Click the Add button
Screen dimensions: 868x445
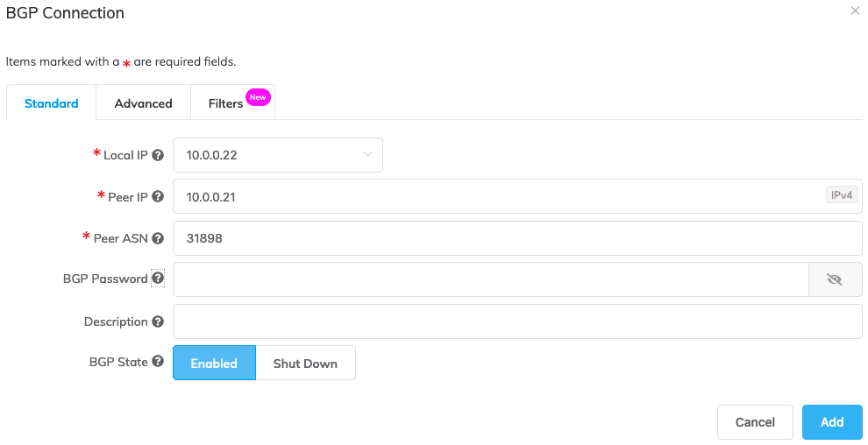[x=831, y=421]
